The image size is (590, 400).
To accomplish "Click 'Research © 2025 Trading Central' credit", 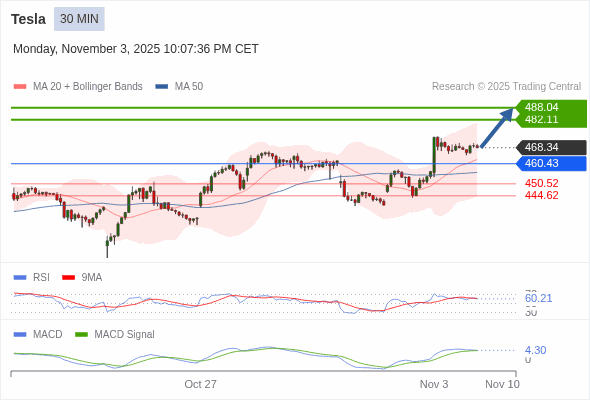I will point(506,87).
